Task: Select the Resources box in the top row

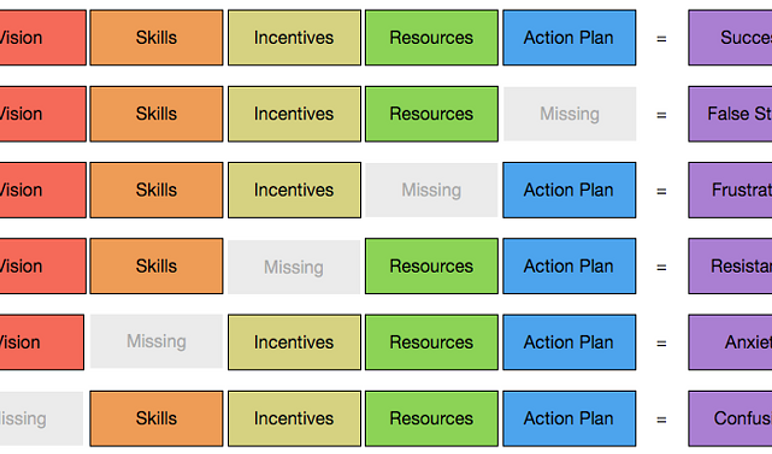Action: pos(431,37)
